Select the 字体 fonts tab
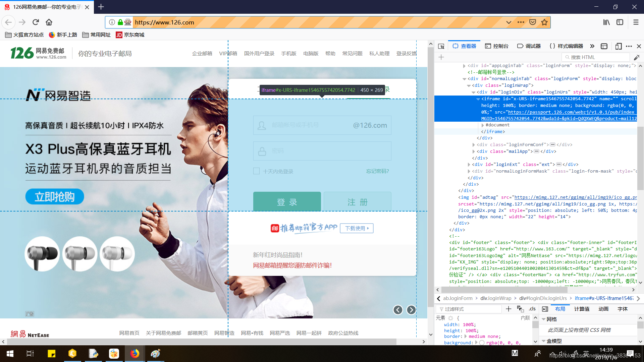The height and width of the screenshot is (362, 644). point(623,309)
